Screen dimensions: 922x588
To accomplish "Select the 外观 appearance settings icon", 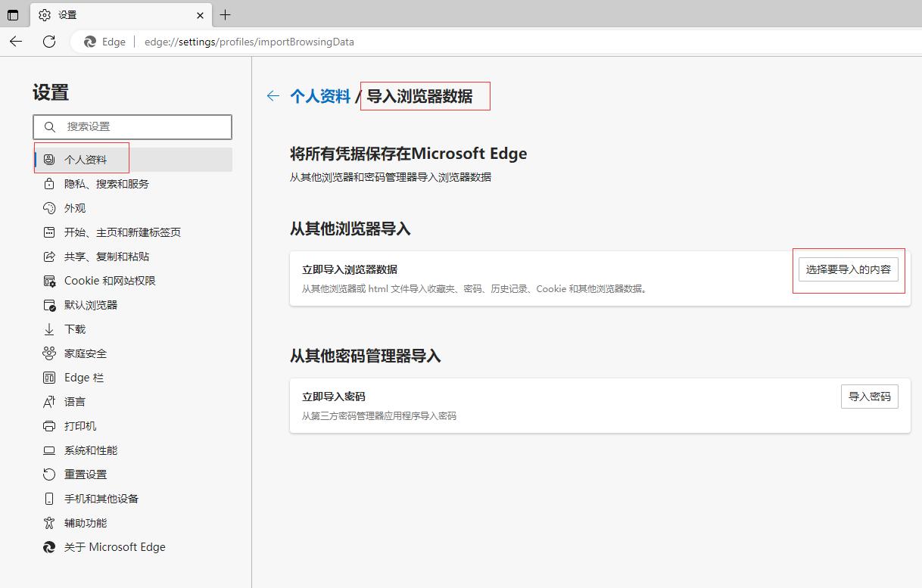I will coord(48,207).
